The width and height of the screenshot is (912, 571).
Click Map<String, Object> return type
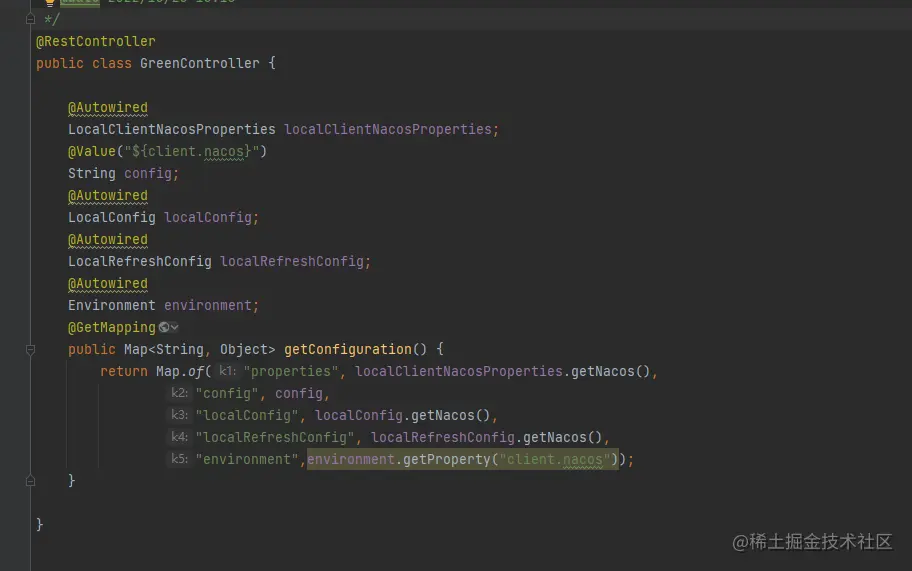point(200,349)
